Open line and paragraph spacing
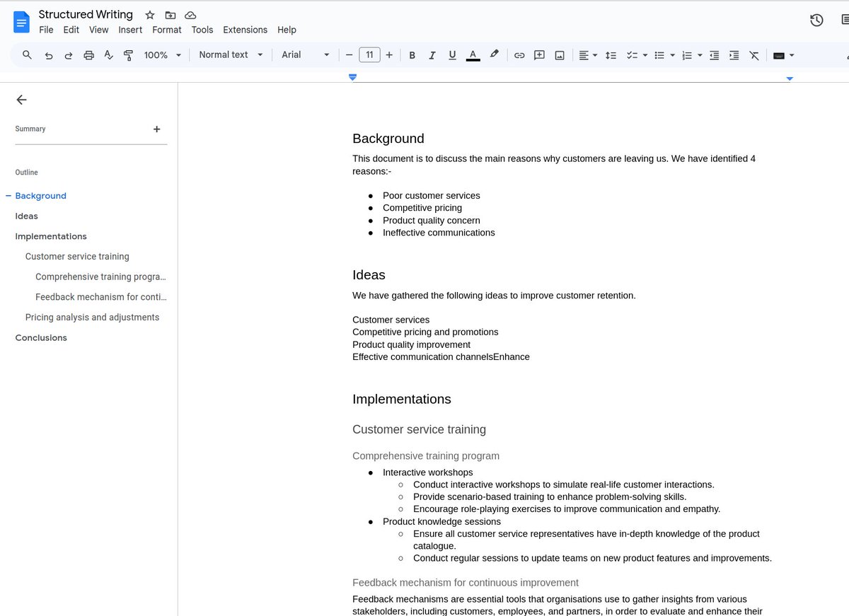 pos(611,55)
